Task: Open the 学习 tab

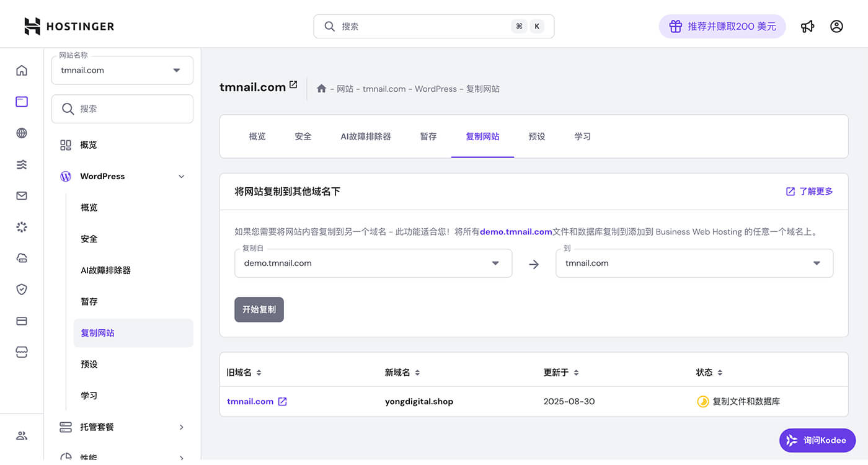Action: coord(583,136)
